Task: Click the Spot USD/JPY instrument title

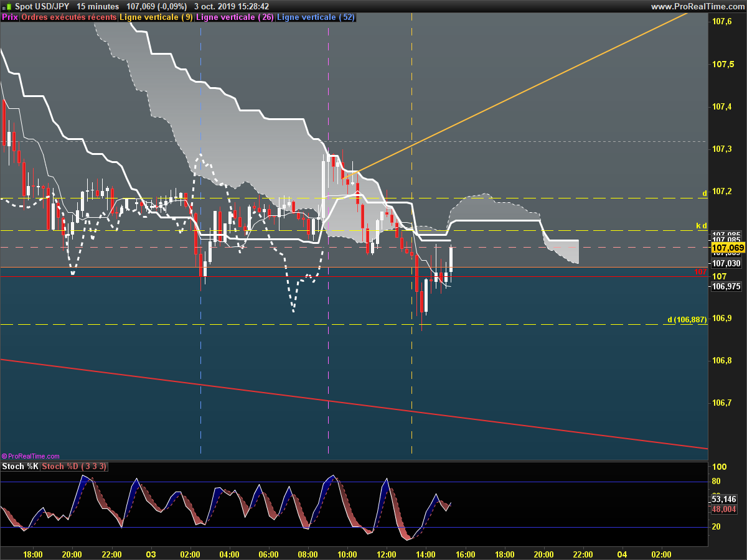Action: tap(42, 6)
